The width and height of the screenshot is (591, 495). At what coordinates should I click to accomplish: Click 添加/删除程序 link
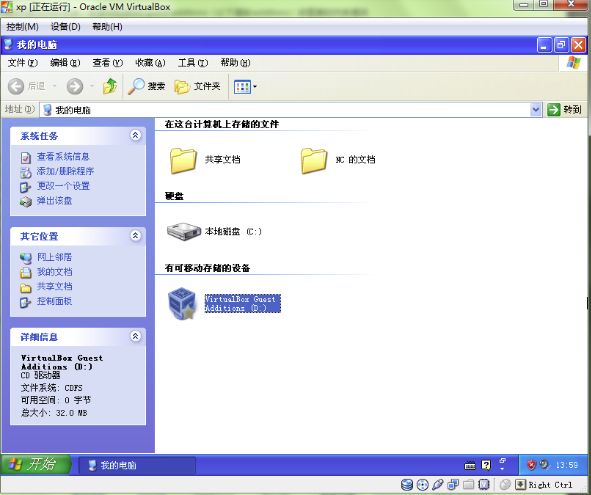tap(65, 171)
